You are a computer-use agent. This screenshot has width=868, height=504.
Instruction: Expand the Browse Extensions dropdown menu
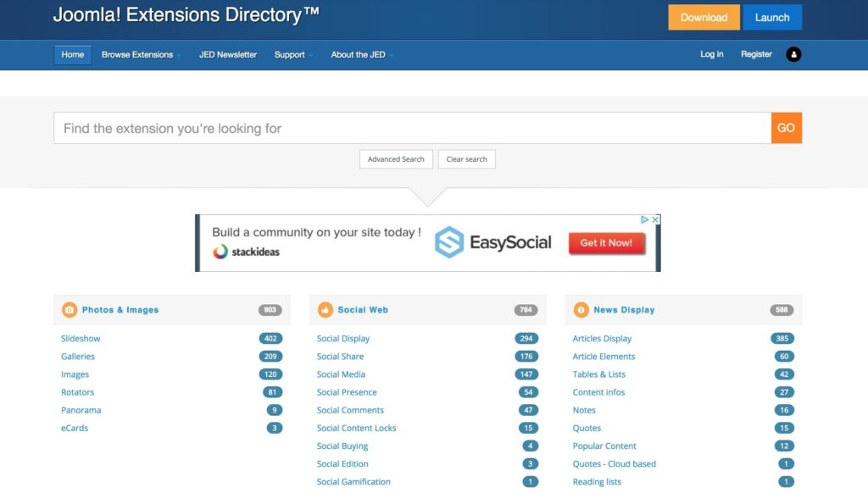(x=141, y=55)
